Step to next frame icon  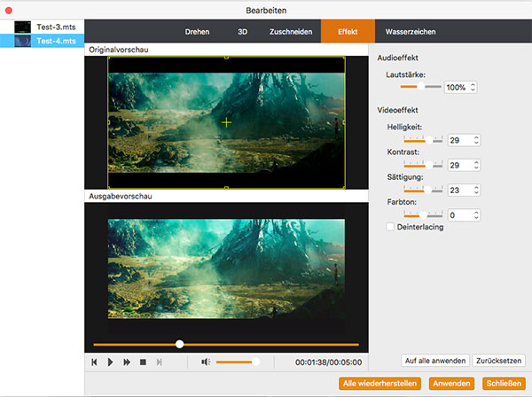tap(159, 362)
